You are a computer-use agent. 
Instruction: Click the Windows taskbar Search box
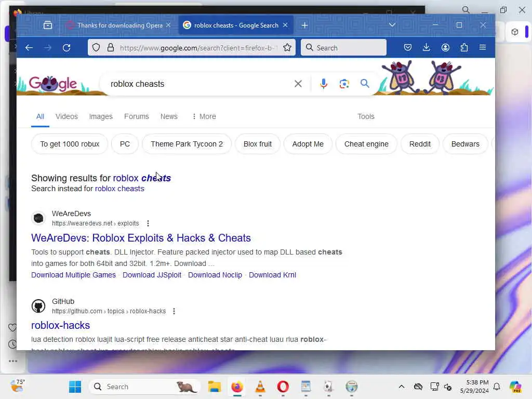[144, 387]
